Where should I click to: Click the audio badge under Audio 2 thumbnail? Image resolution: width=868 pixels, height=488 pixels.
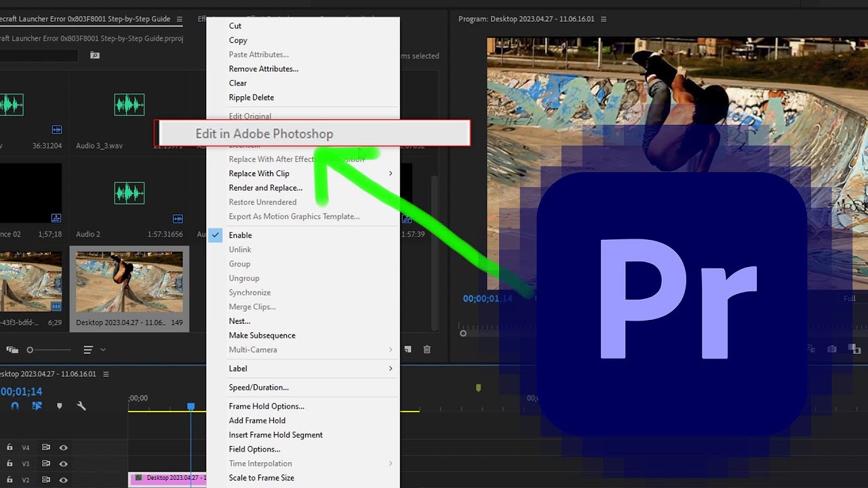tap(178, 218)
